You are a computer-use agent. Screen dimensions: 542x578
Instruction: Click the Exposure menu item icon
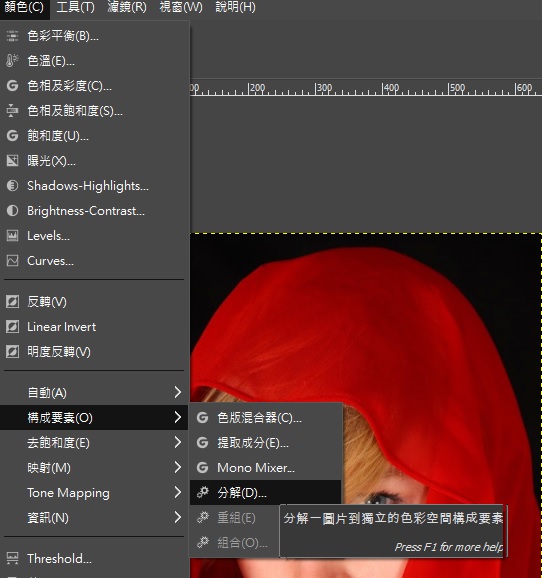click(x=12, y=161)
